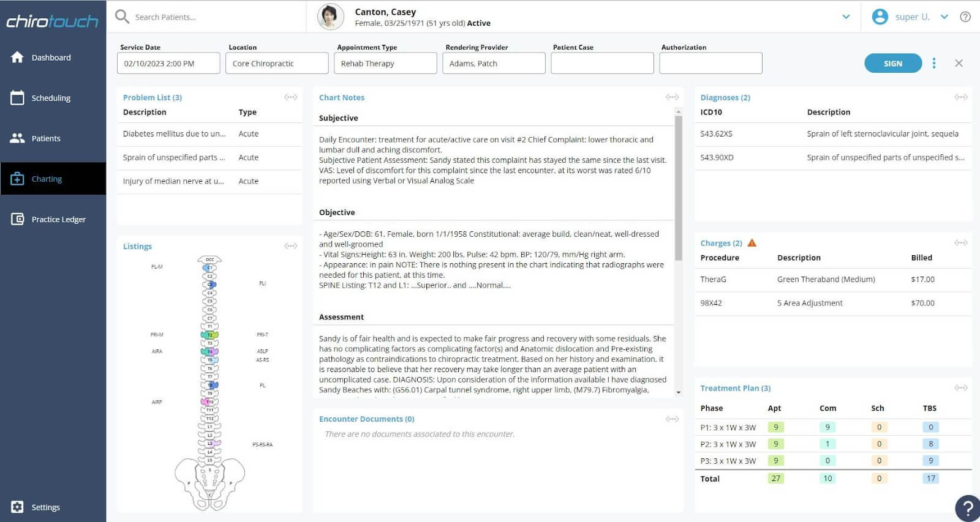Expand the Problem List panel arrows
The height and width of the screenshot is (522, 980).
click(291, 97)
